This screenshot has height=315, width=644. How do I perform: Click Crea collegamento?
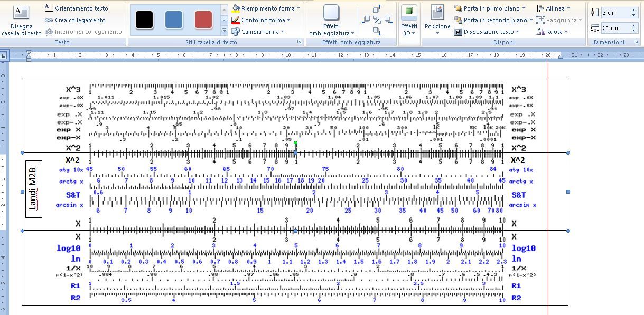pyautogui.click(x=75, y=20)
